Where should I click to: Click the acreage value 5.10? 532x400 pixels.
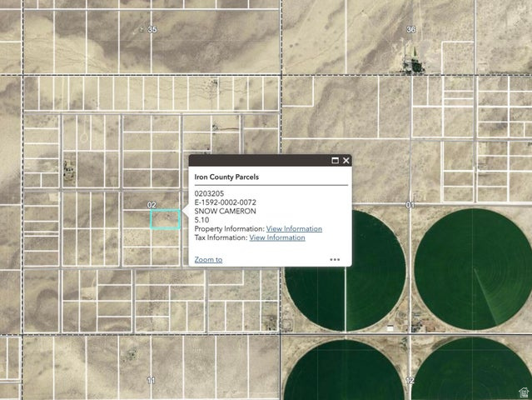pyautogui.click(x=201, y=220)
